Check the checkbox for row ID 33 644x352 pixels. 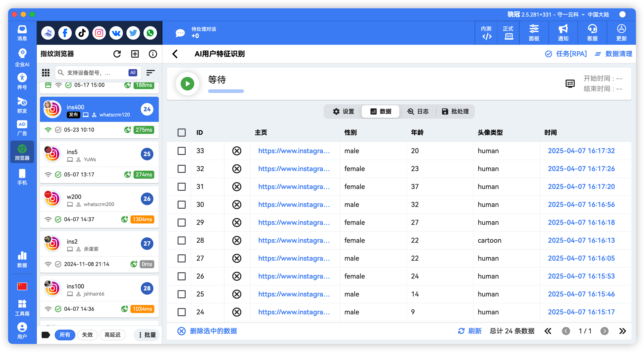pos(181,151)
